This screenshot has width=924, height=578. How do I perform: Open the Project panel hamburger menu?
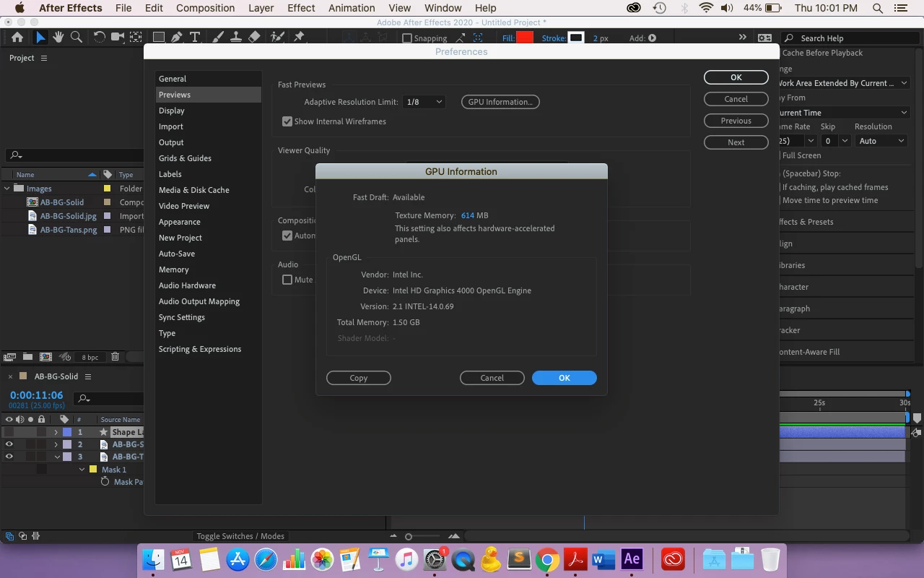(x=44, y=58)
